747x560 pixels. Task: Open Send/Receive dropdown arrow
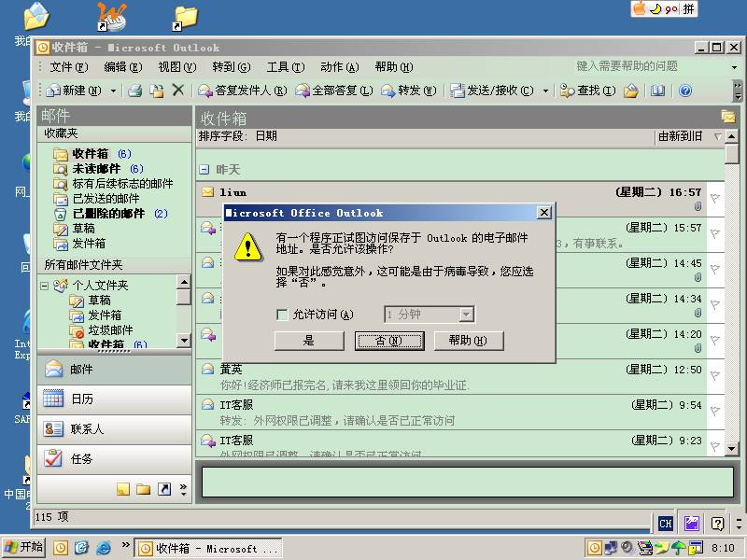[x=545, y=91]
